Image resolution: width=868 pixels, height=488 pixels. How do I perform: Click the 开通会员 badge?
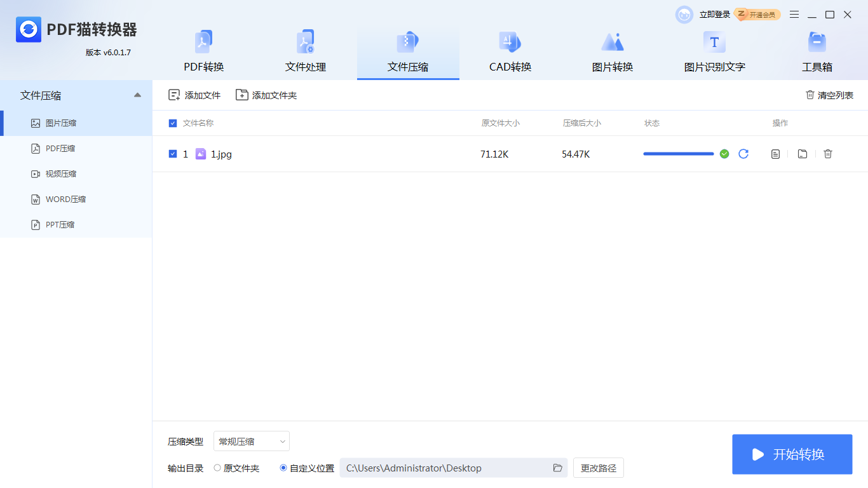(x=757, y=15)
